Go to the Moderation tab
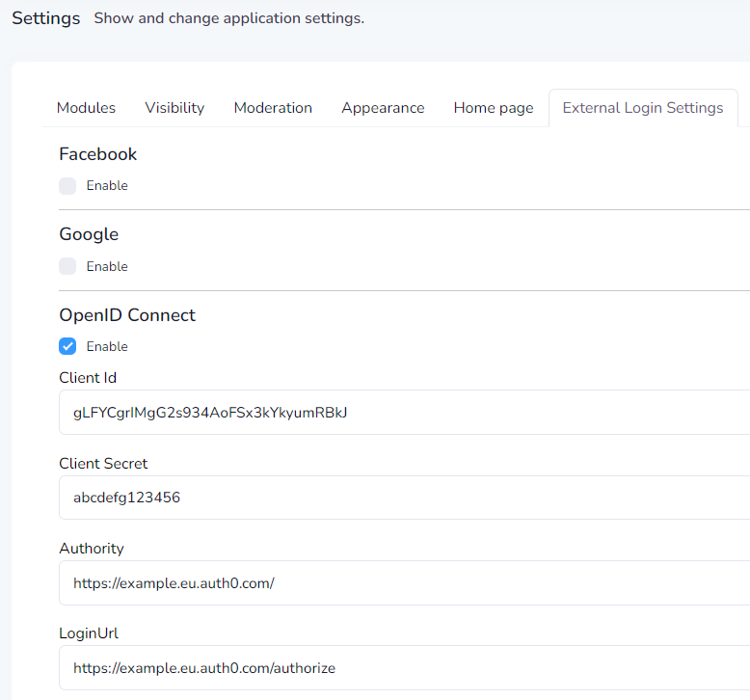The height and width of the screenshot is (700, 750). (x=273, y=108)
